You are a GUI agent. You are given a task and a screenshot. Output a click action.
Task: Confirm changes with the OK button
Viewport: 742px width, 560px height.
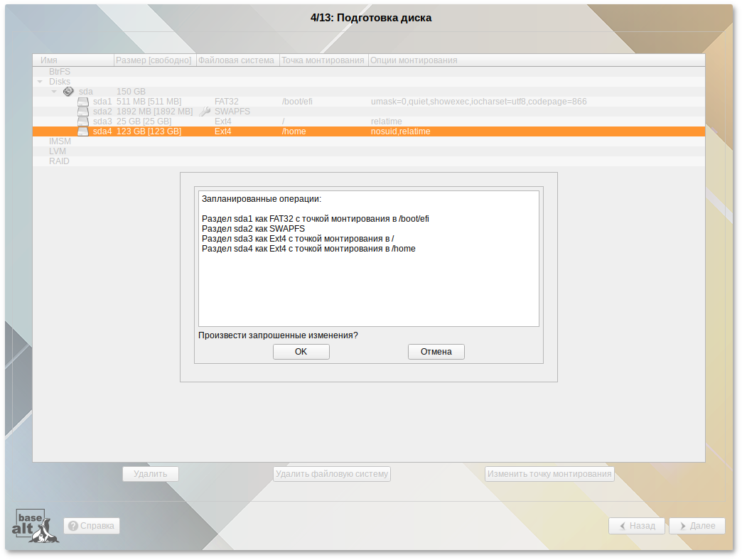coord(301,352)
